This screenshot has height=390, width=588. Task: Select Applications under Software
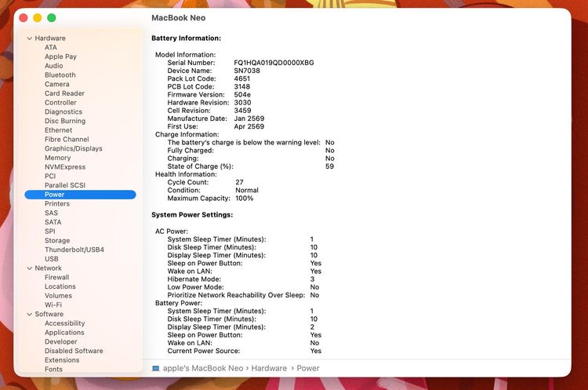(64, 333)
